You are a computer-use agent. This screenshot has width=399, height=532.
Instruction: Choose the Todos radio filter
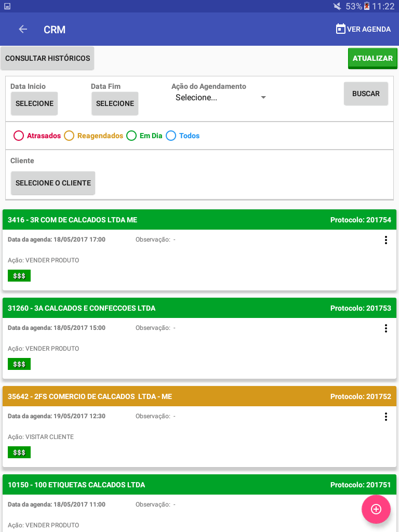coord(170,136)
